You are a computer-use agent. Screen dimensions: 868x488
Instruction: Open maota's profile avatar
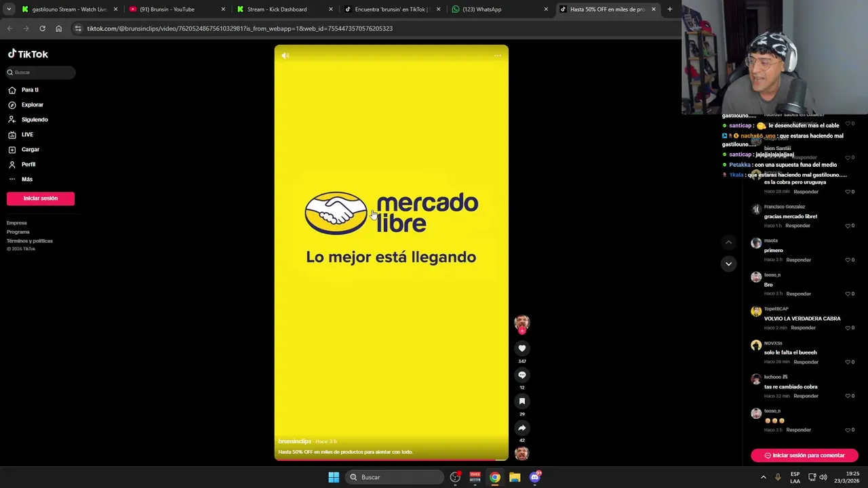coord(756,243)
